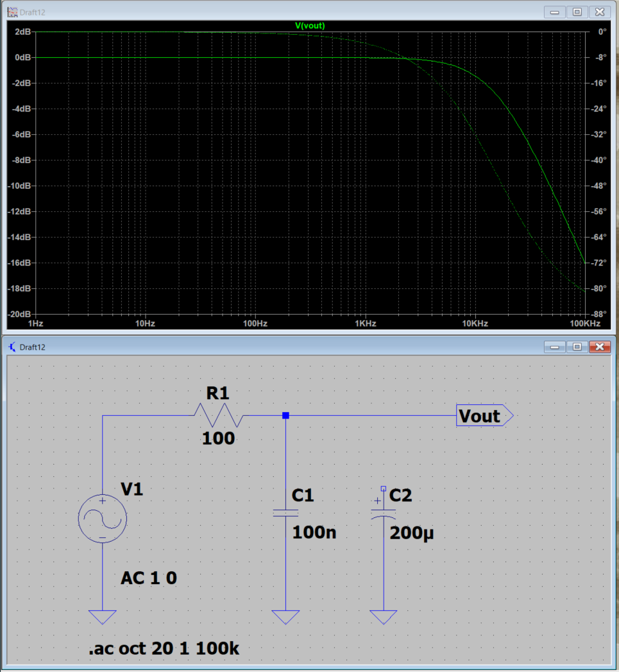
Task: Click the V1 source name label
Action: pos(132,489)
